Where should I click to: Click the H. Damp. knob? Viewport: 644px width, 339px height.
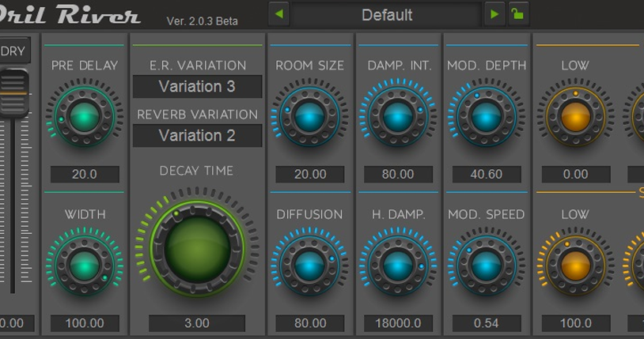(397, 266)
